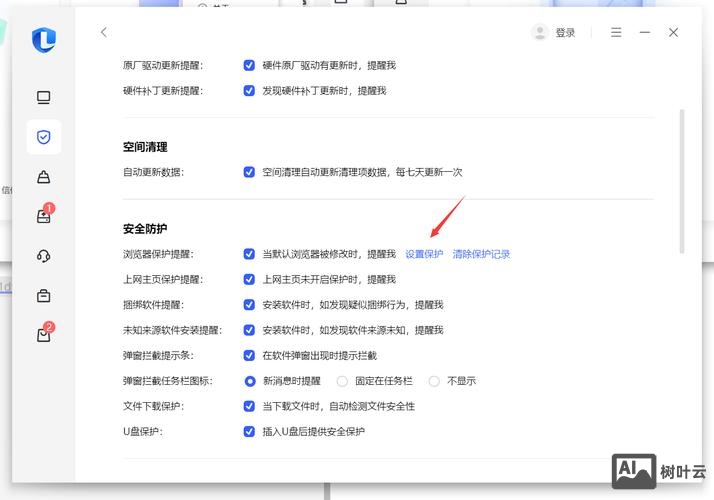Screen dimensions: 714x500
Task: Click the 清除保护记录 link
Action: (x=481, y=254)
